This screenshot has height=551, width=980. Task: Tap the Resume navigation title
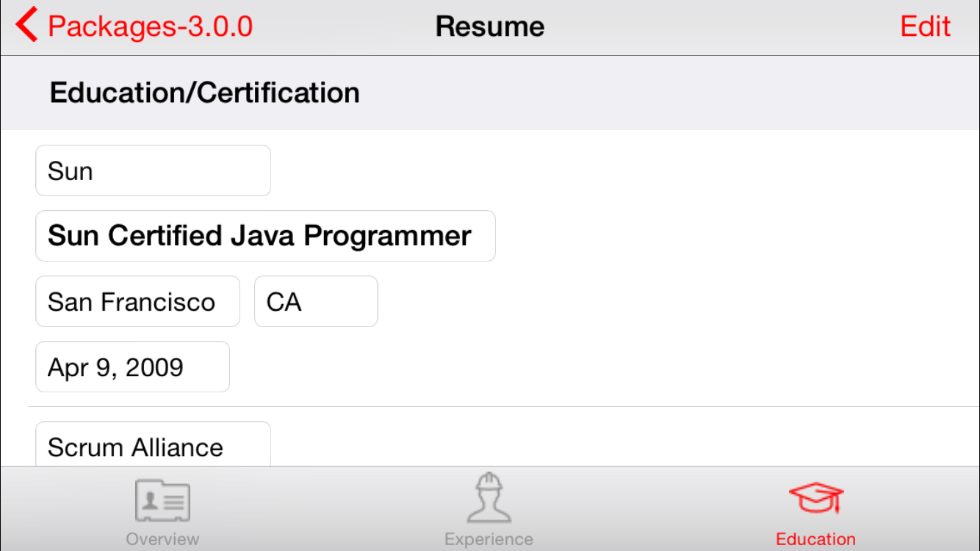[490, 26]
